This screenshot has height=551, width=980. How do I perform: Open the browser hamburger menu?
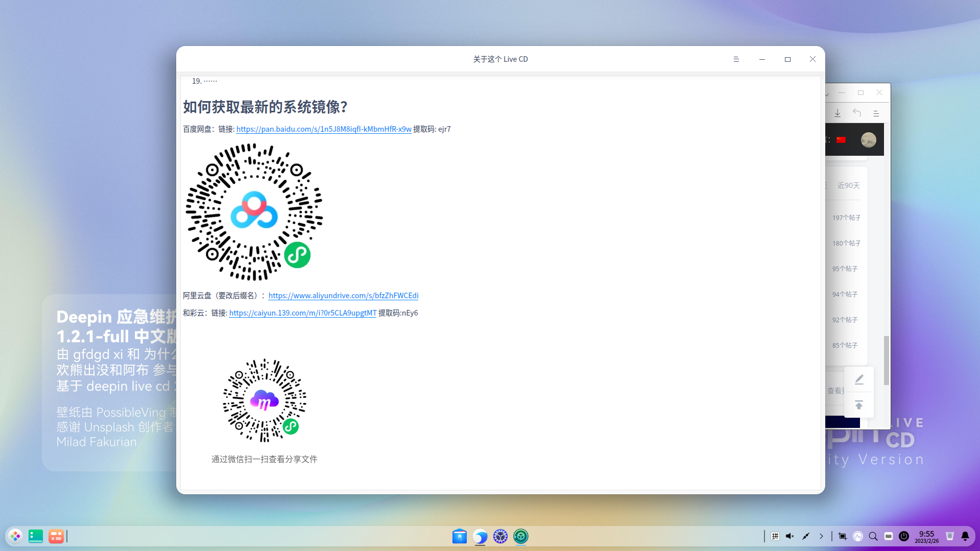tap(877, 113)
